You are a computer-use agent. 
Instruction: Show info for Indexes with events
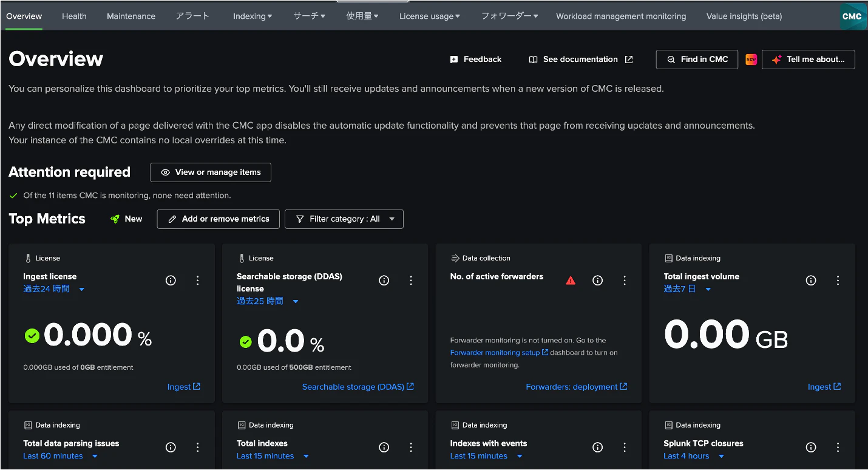[x=598, y=448]
